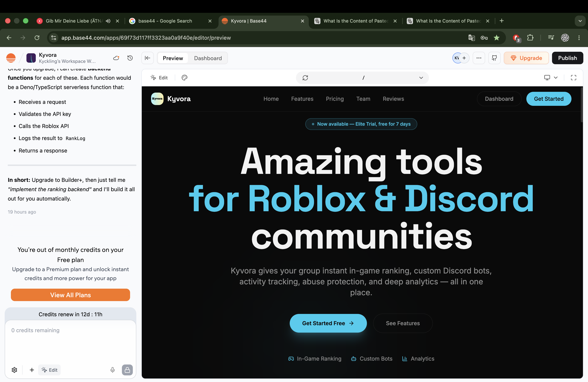Viewport: 588px width, 382px height.
Task: Collapse the chat sidebar panel
Action: point(148,58)
